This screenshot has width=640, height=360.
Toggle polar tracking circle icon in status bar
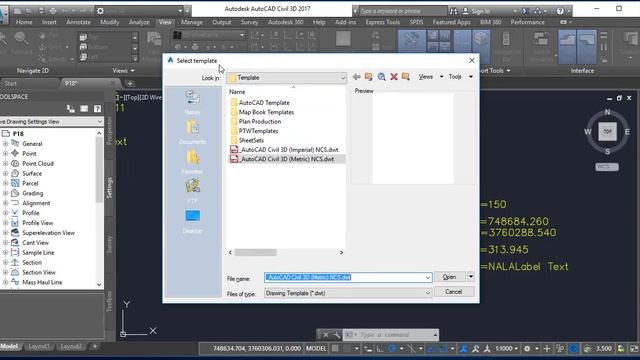[x=392, y=349]
